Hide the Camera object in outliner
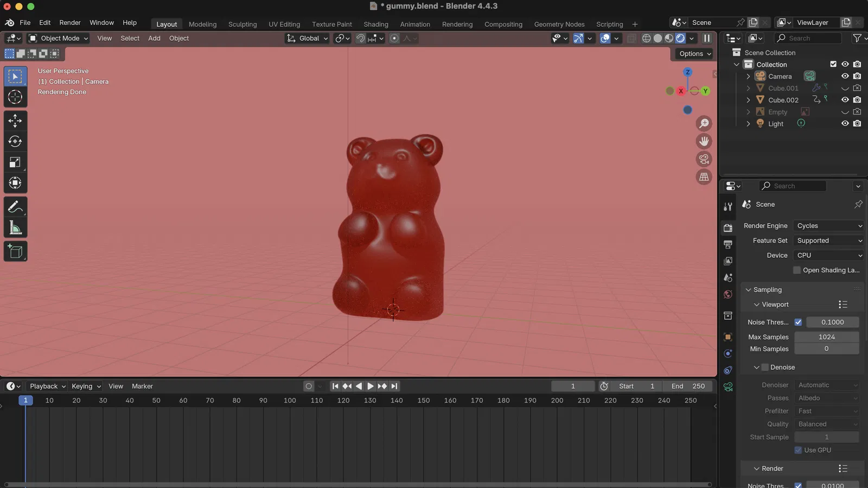The height and width of the screenshot is (488, 868). click(x=845, y=77)
